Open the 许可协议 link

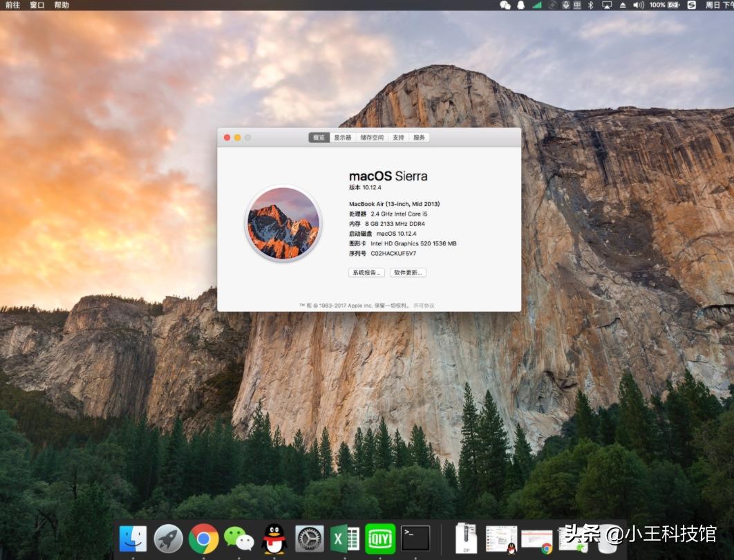tap(424, 306)
